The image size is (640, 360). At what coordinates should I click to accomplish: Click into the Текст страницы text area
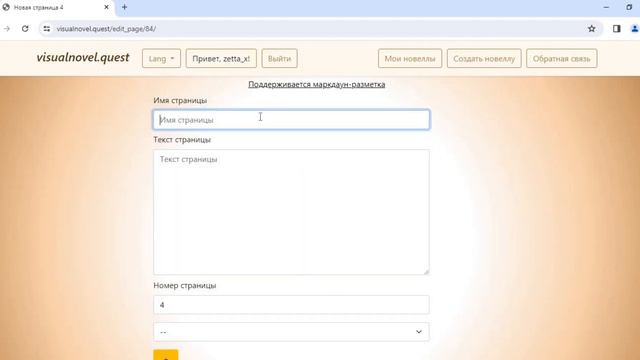291,212
